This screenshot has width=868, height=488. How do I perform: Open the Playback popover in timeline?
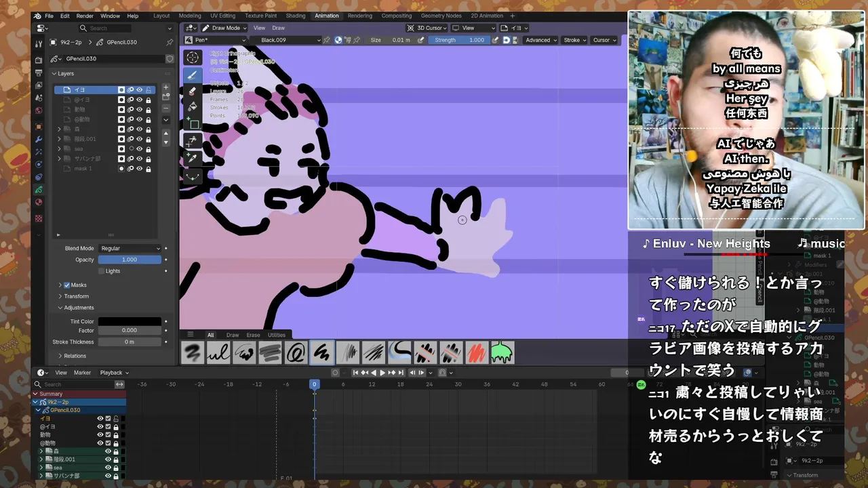click(x=114, y=372)
